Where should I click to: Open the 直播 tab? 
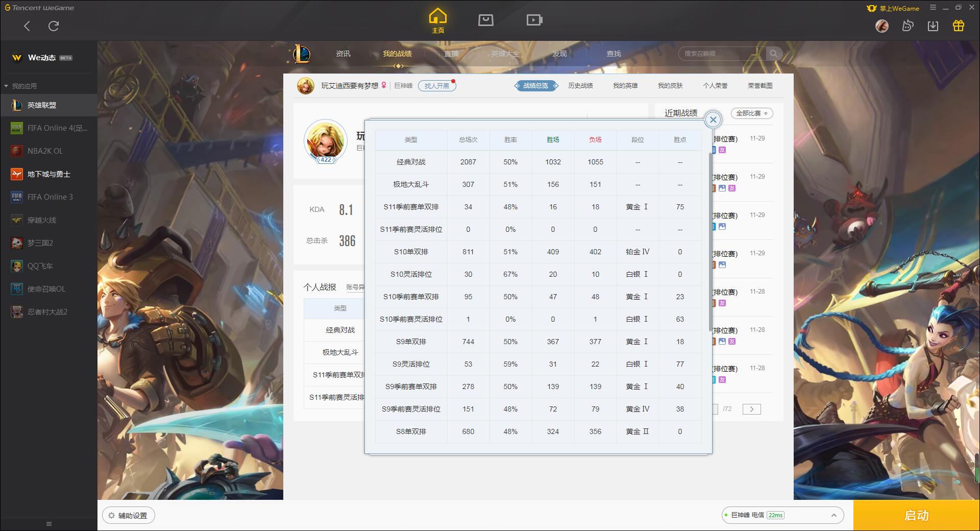(451, 54)
